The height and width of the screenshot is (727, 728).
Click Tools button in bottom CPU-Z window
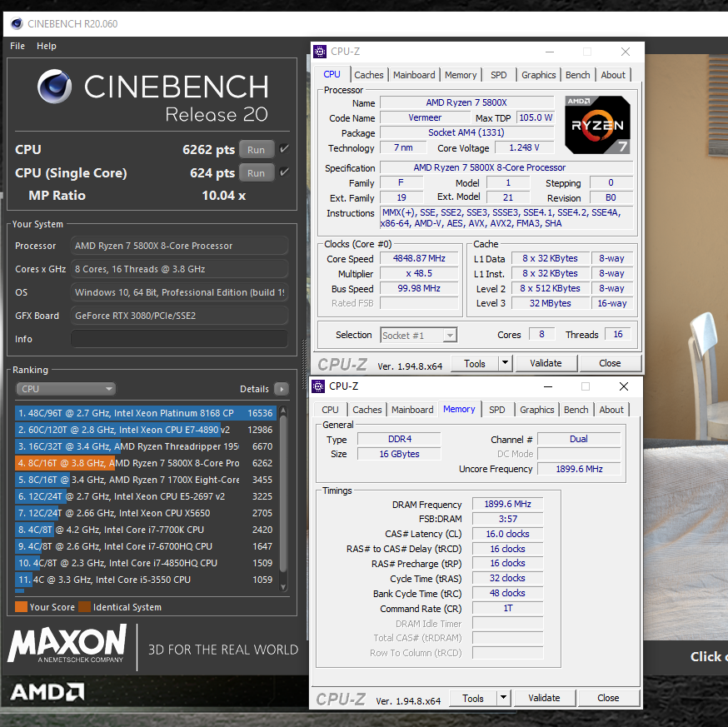pos(472,698)
